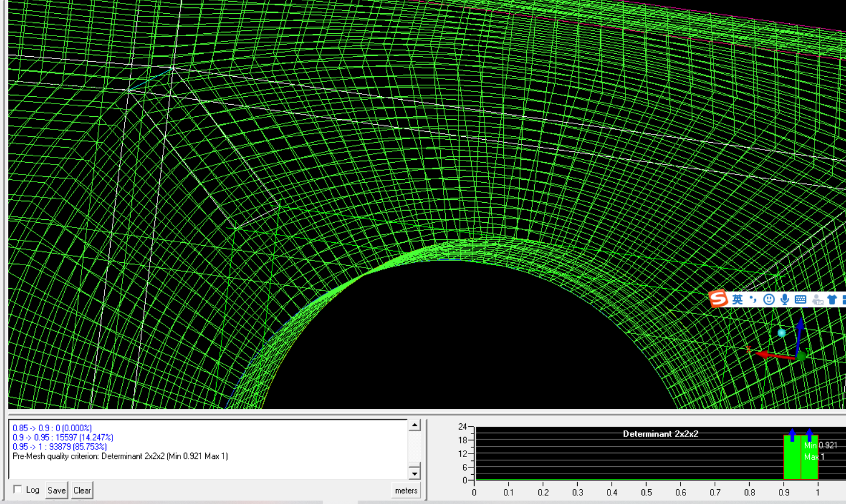Viewport: 846px width, 504px height.
Task: Click the 0.9 tick label on histogram axis
Action: click(784, 493)
